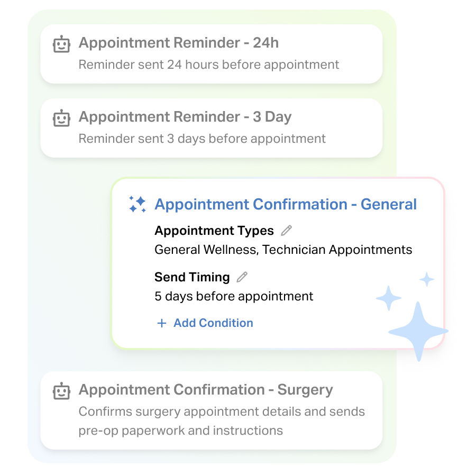Select the Appointment Reminder - 3 Day title
The height and width of the screenshot is (476, 476).
(x=185, y=117)
